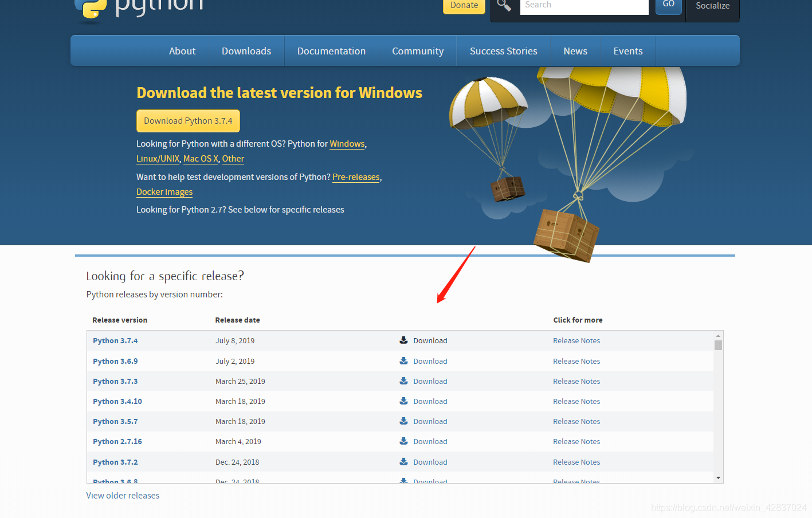This screenshot has width=812, height=518.
Task: Click Download text link for Python 3.6.9
Action: pos(430,361)
